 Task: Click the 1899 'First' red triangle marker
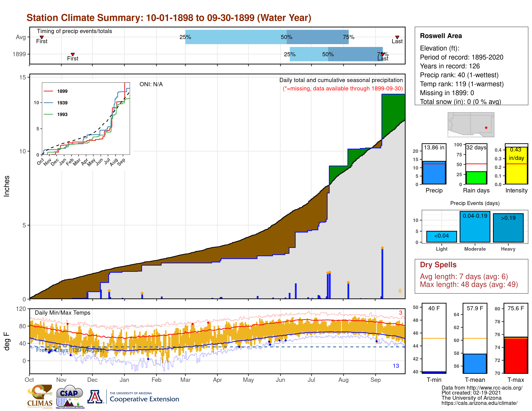tap(73, 54)
